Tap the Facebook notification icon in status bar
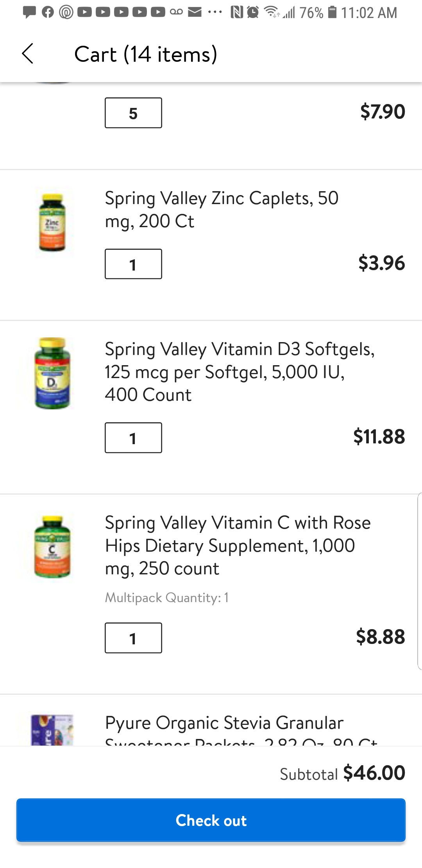Image resolution: width=422 pixels, height=868 pixels. click(48, 13)
